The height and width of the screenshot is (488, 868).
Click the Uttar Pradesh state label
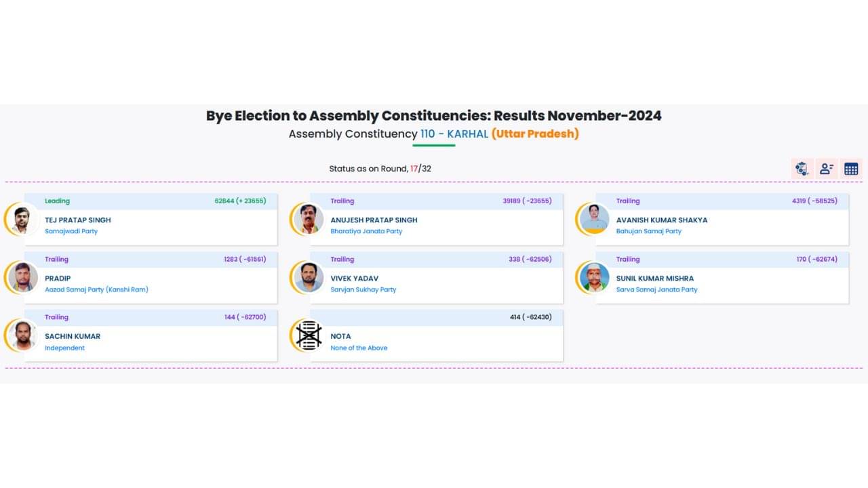pyautogui.click(x=535, y=134)
